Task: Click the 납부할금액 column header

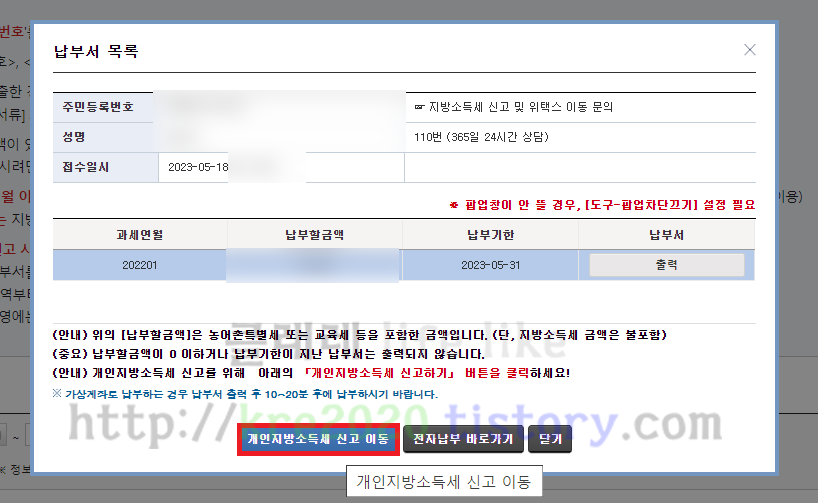Action: click(315, 235)
